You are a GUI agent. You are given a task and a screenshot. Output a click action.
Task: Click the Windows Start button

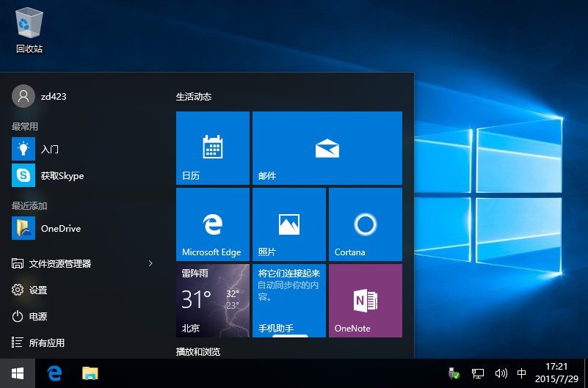17,373
